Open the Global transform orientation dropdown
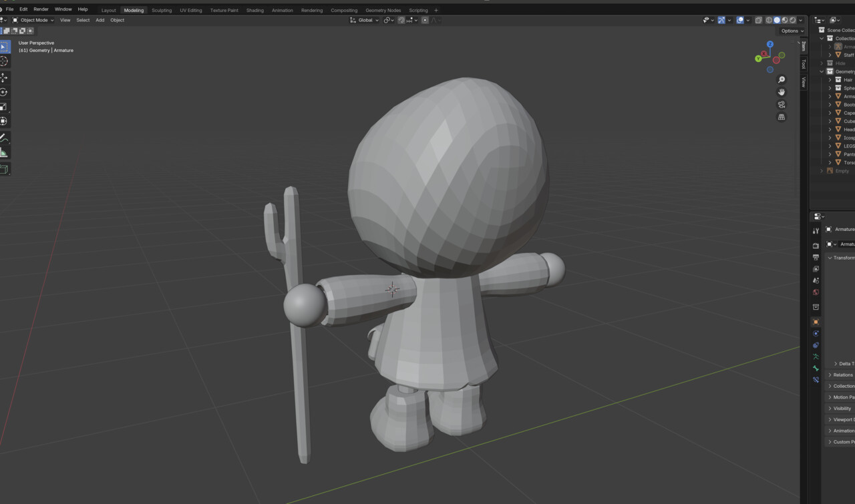This screenshot has height=504, width=855. 364,20
